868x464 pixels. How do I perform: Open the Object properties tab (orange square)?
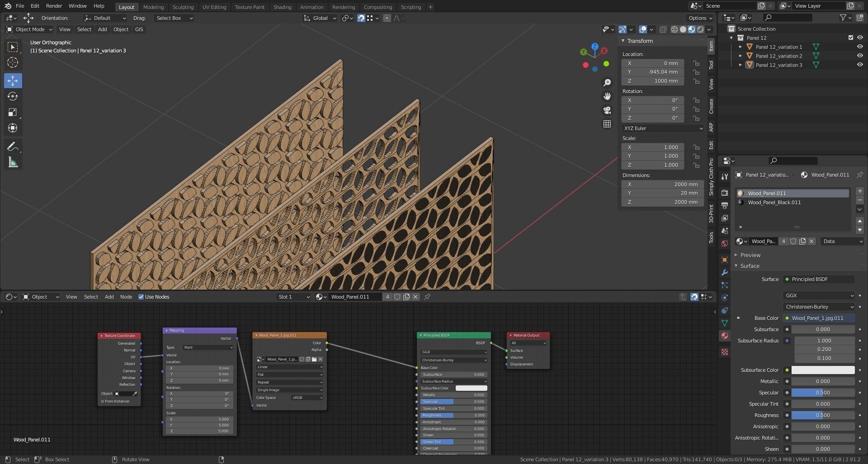coord(725,260)
